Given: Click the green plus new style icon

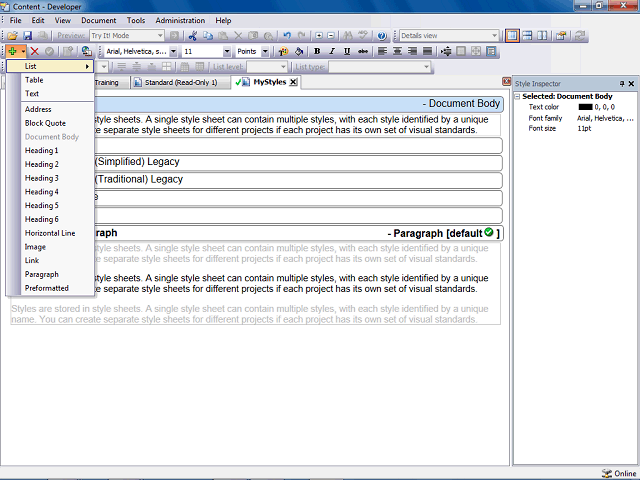Looking at the screenshot, I should (12, 51).
